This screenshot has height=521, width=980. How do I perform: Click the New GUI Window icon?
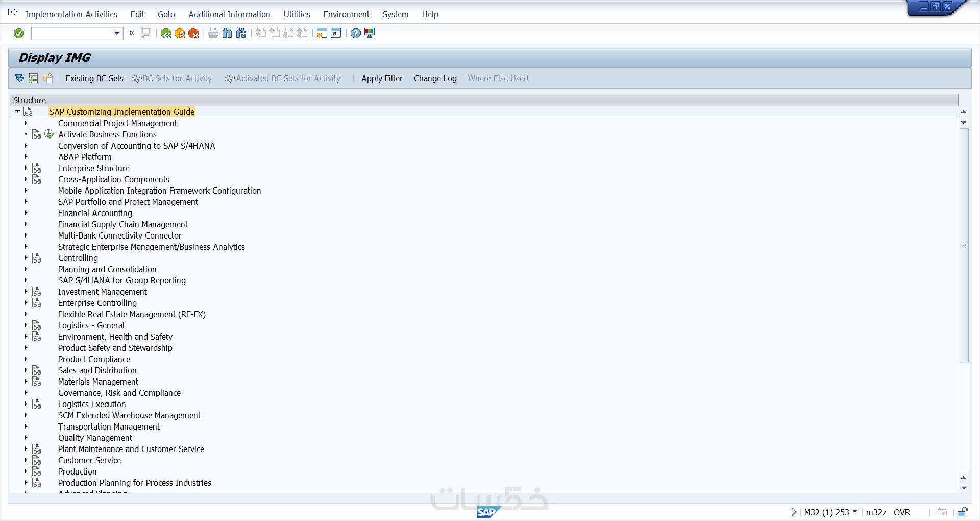(322, 33)
